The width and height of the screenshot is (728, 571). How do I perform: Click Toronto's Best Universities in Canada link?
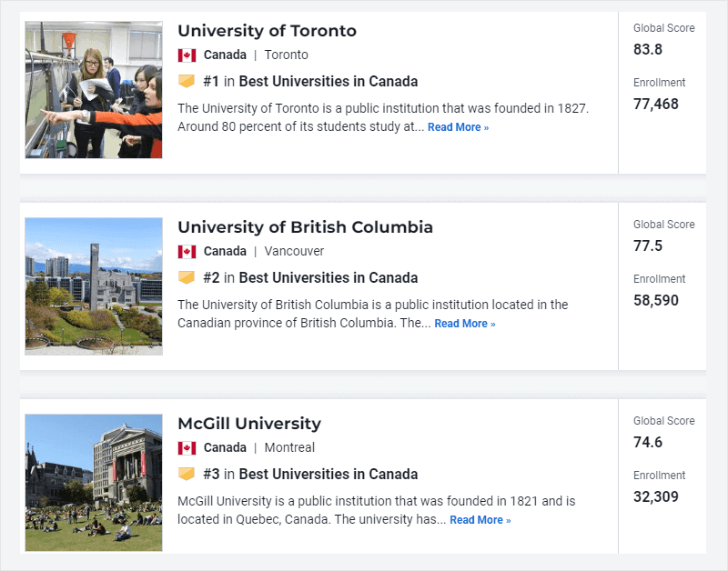coord(329,82)
